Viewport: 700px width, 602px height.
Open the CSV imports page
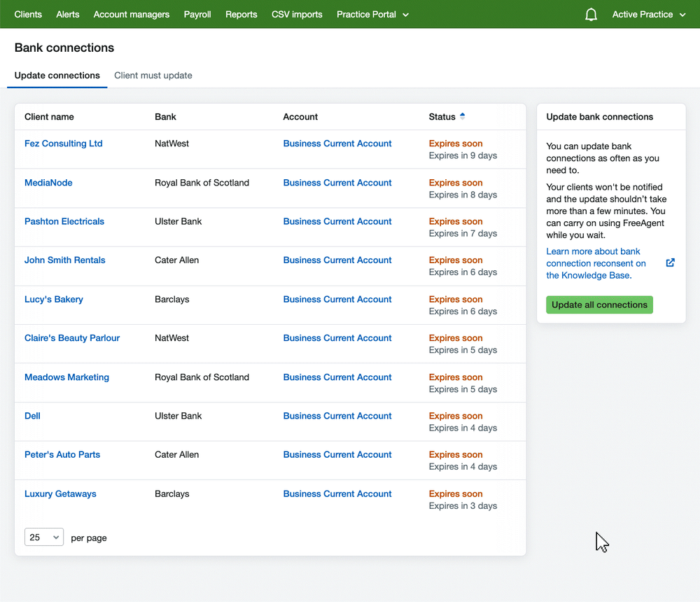[x=297, y=15]
